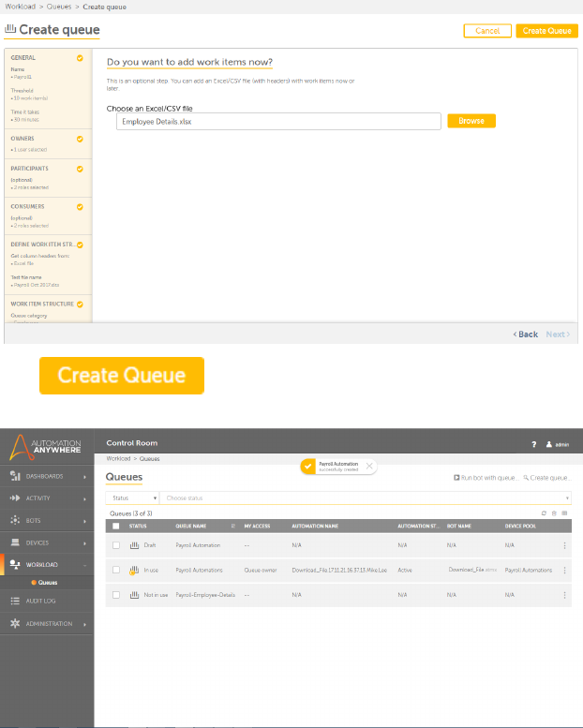Viewport: 583px width, 728px height.
Task: Open the Choose status combo box
Action: (x=366, y=498)
